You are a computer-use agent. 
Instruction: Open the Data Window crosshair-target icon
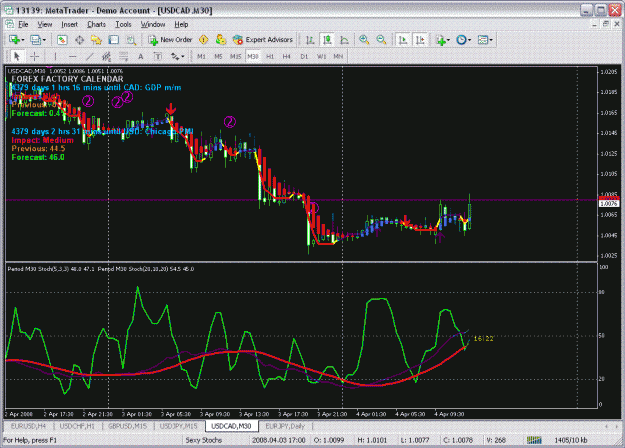pos(79,40)
